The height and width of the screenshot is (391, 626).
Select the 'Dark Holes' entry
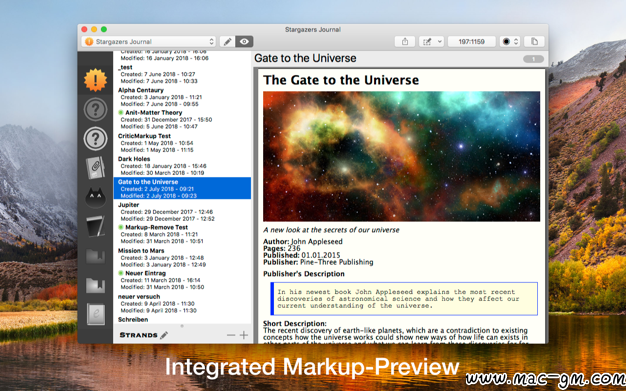tap(182, 166)
